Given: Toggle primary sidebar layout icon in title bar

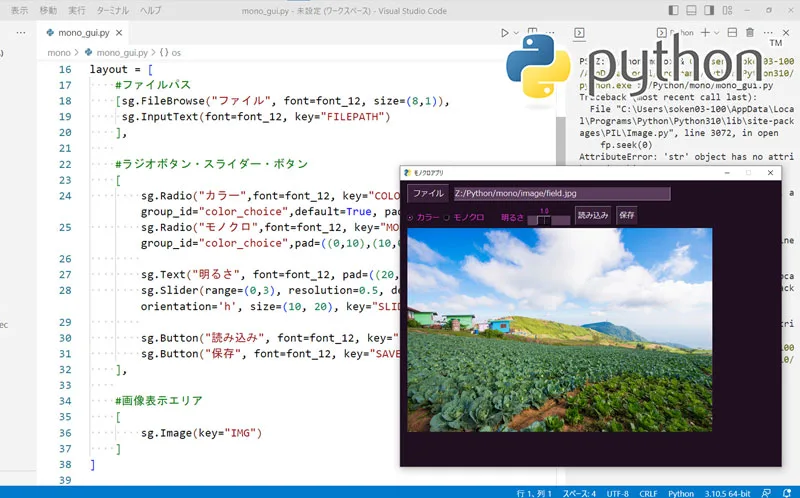Looking at the screenshot, I should [x=673, y=10].
